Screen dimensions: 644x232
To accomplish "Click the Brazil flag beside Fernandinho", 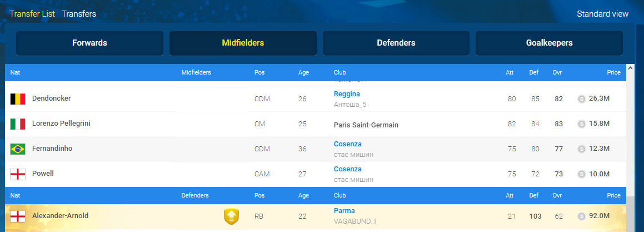I will (x=18, y=149).
